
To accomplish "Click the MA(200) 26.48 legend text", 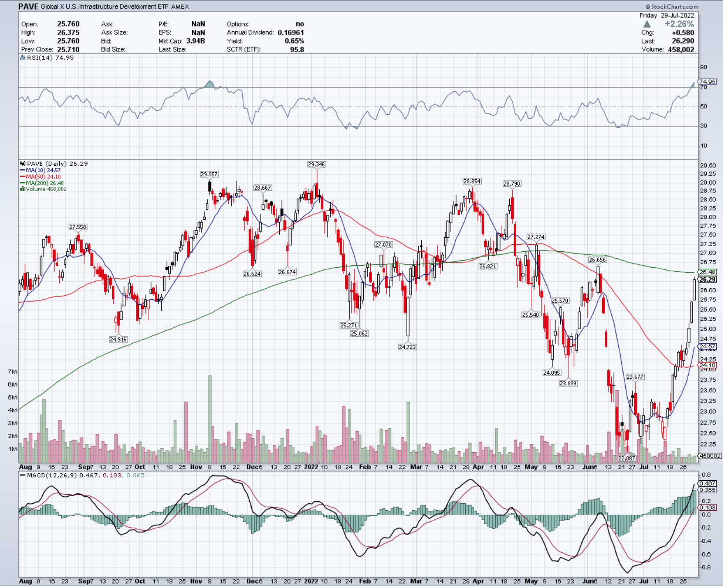I will [x=45, y=183].
